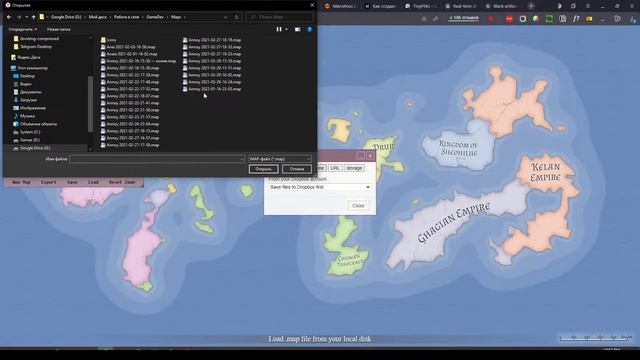Viewport: 640px width, 360px height.
Task: Click the search field in file dialog
Action: click(x=280, y=17)
